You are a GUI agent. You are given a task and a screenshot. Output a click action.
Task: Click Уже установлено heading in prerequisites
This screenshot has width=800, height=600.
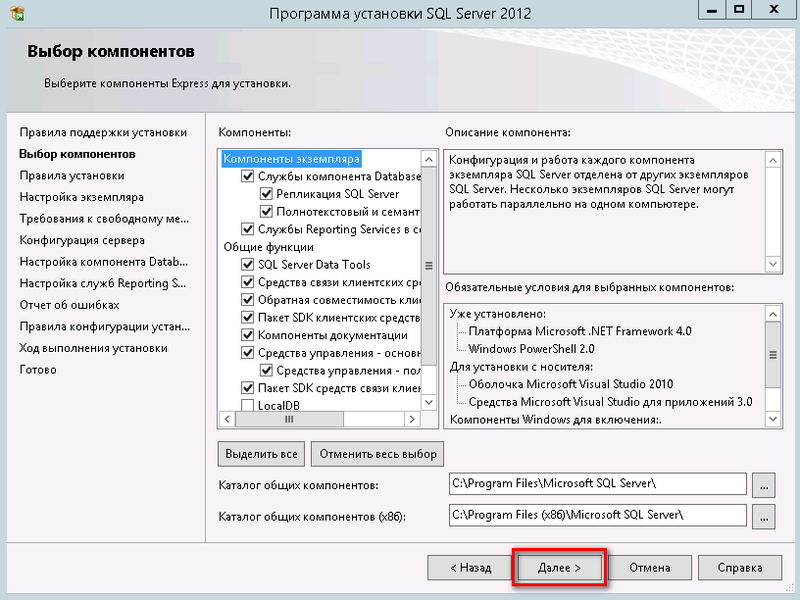click(497, 314)
